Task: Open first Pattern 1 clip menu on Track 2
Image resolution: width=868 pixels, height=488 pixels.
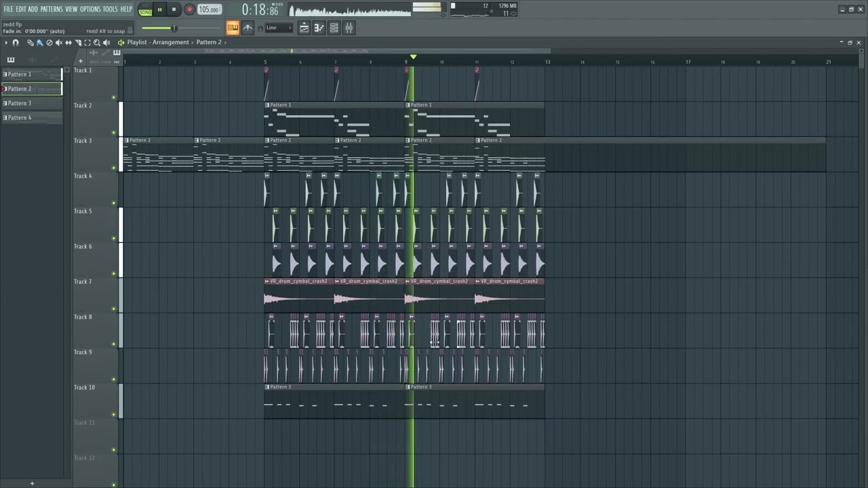Action: tap(267, 105)
